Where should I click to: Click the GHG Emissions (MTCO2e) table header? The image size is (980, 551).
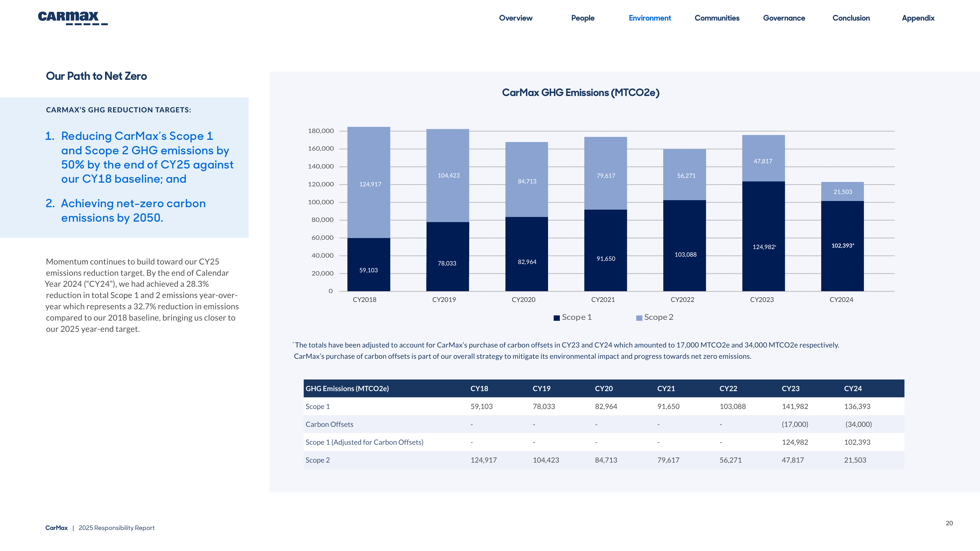point(347,389)
